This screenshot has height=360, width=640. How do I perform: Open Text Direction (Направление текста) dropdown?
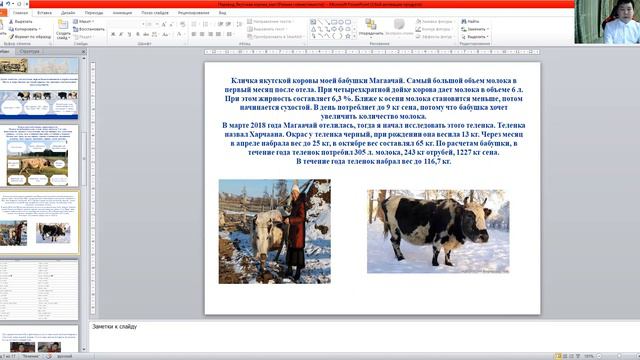271,21
